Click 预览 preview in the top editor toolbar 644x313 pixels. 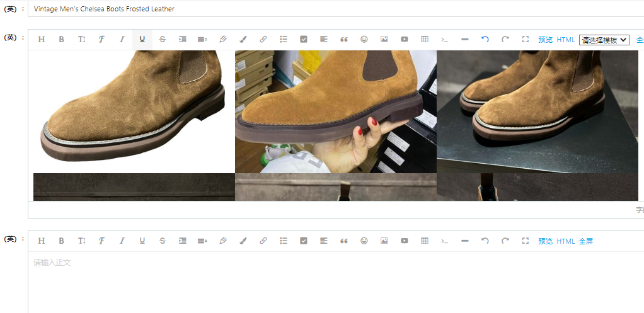pos(545,40)
